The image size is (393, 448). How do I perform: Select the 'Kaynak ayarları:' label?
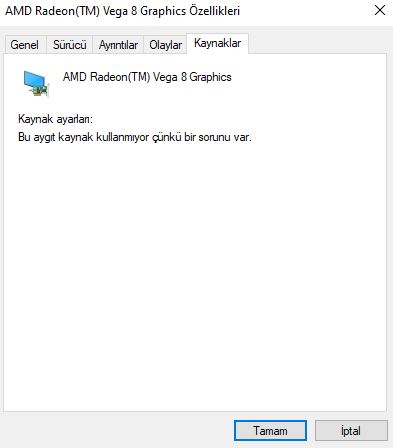55,119
